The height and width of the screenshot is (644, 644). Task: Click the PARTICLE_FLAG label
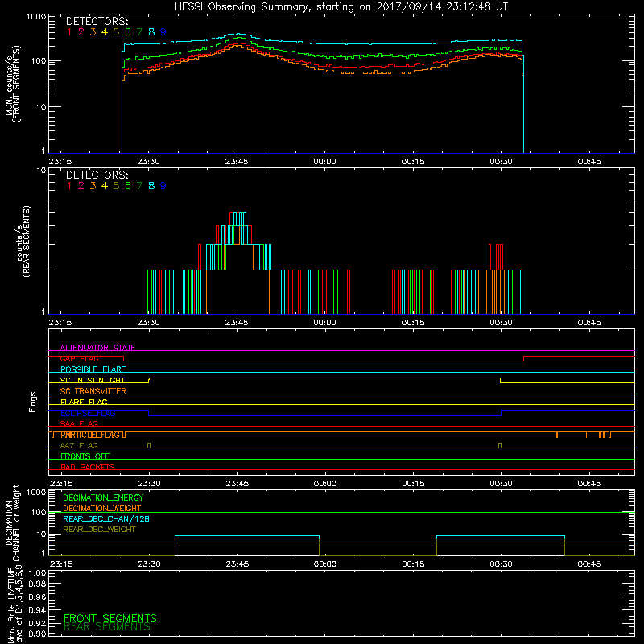click(x=90, y=435)
